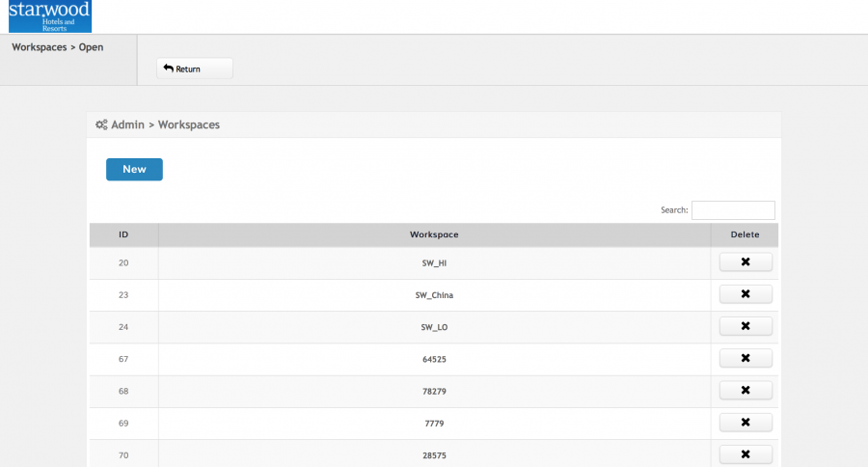Open the SW_China workspace entry

[x=434, y=294]
